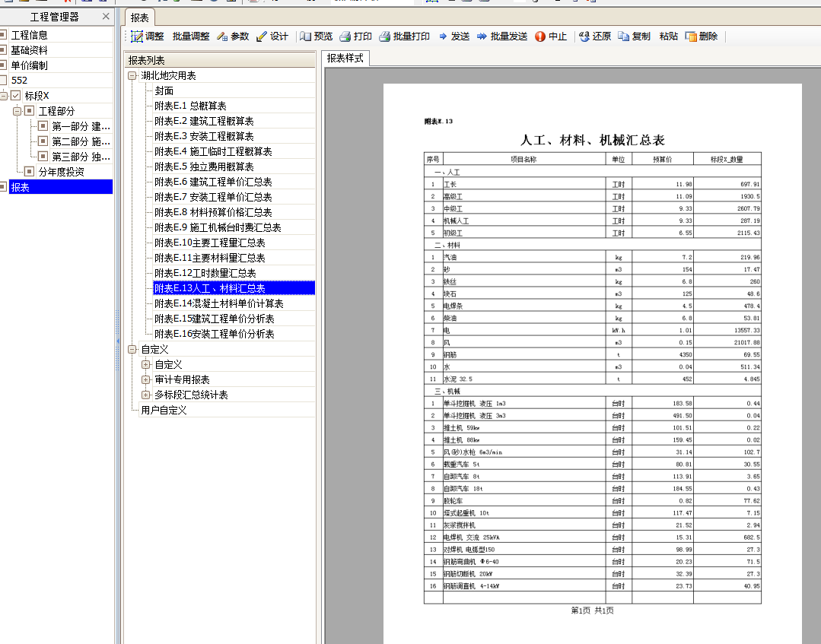Switch to the 报表 tab
Viewport: 821px width, 644px height.
[139, 17]
